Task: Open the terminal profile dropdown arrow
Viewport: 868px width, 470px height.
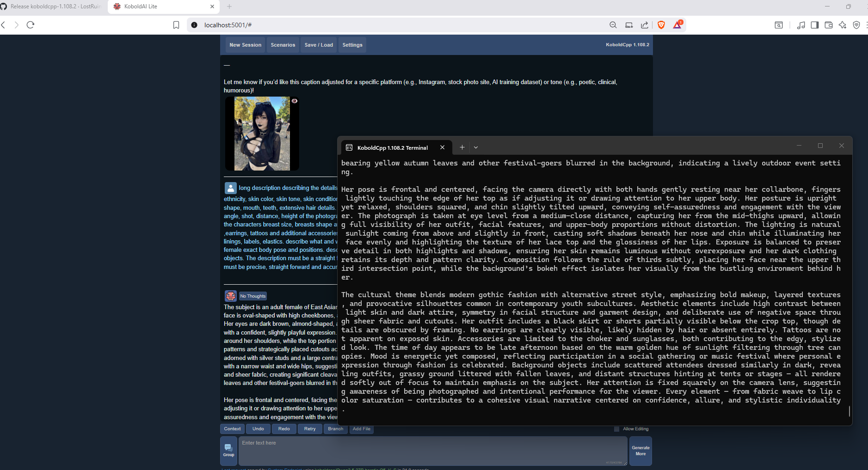Action: coord(476,147)
